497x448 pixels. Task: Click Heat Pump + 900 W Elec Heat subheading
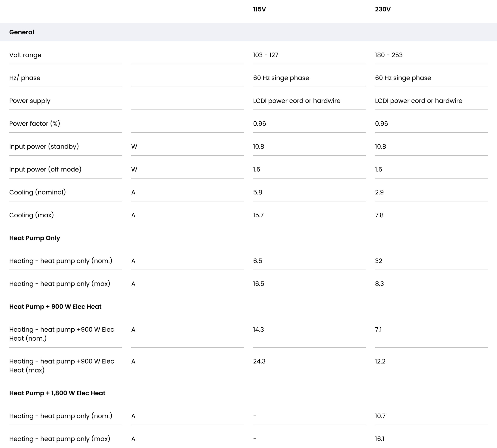pyautogui.click(x=55, y=307)
